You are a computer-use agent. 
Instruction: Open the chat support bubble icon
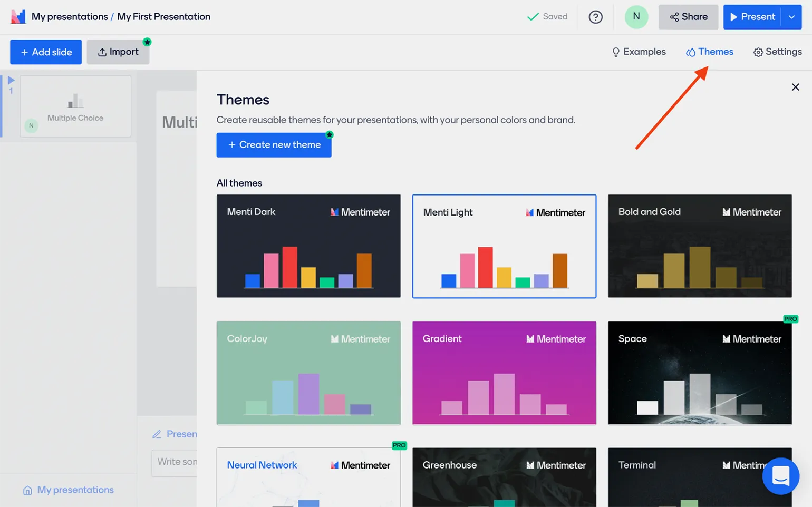click(780, 476)
